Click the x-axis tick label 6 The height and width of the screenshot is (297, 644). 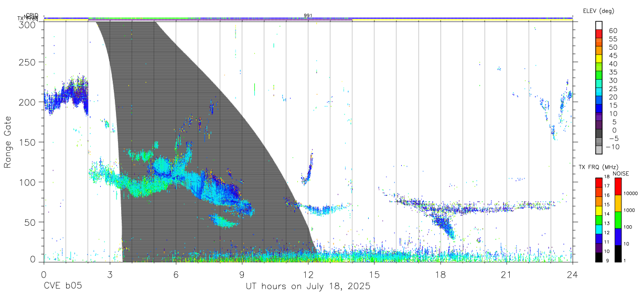176,274
